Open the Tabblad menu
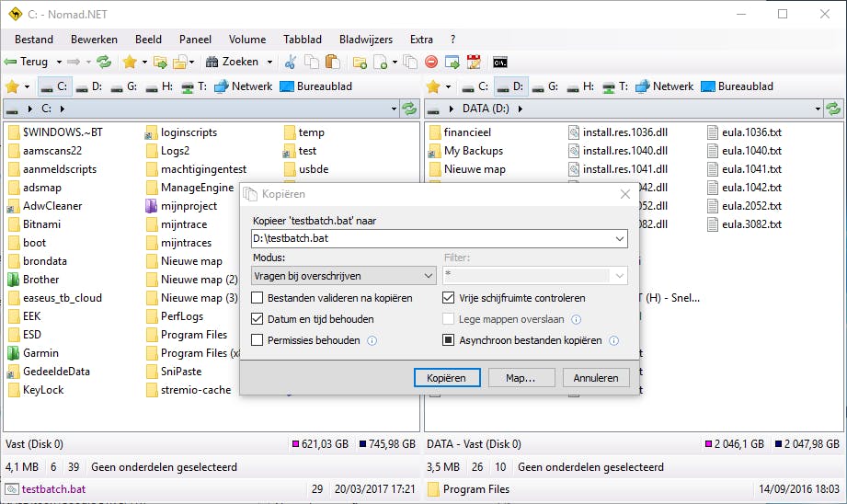The height and width of the screenshot is (504, 847). [x=303, y=40]
